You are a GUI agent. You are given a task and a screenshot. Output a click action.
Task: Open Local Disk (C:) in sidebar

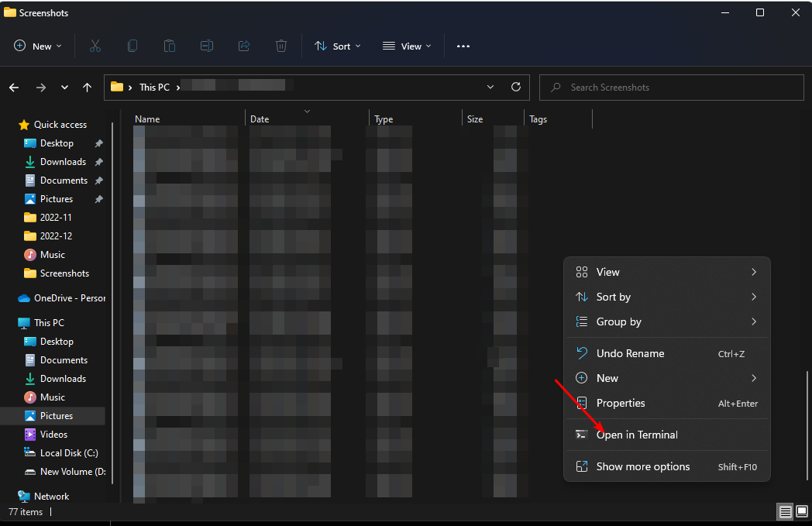click(68, 453)
